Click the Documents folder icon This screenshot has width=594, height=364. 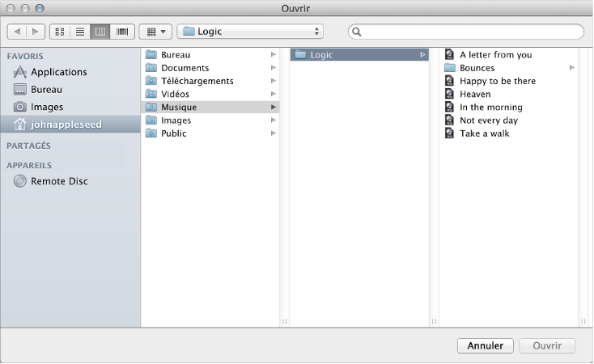pyautogui.click(x=151, y=68)
